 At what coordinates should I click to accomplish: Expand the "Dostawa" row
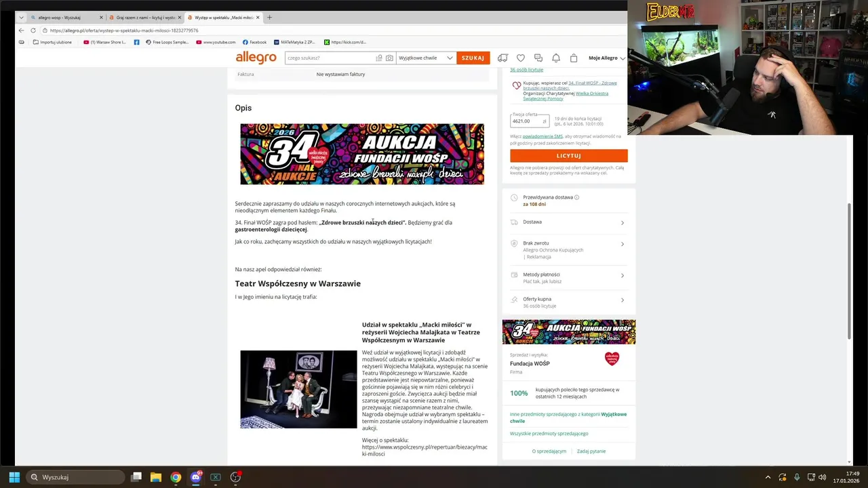(x=568, y=222)
